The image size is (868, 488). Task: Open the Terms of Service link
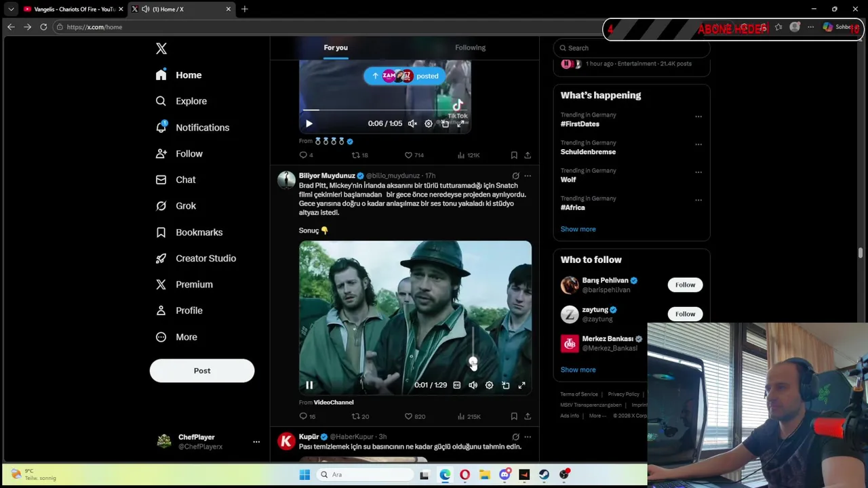point(579,394)
